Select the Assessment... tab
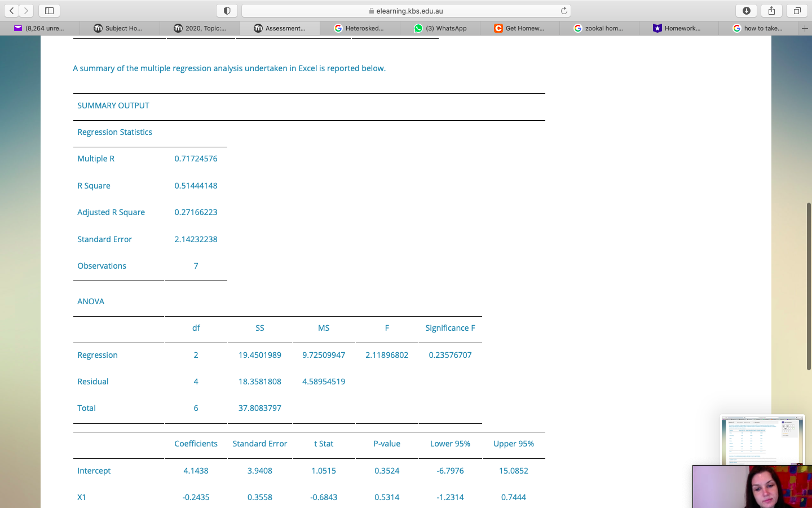 coord(280,28)
